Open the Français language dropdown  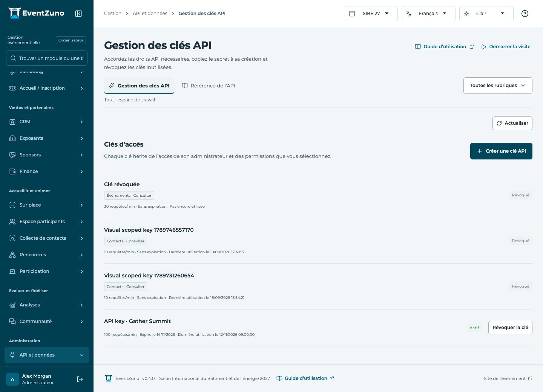tap(428, 14)
